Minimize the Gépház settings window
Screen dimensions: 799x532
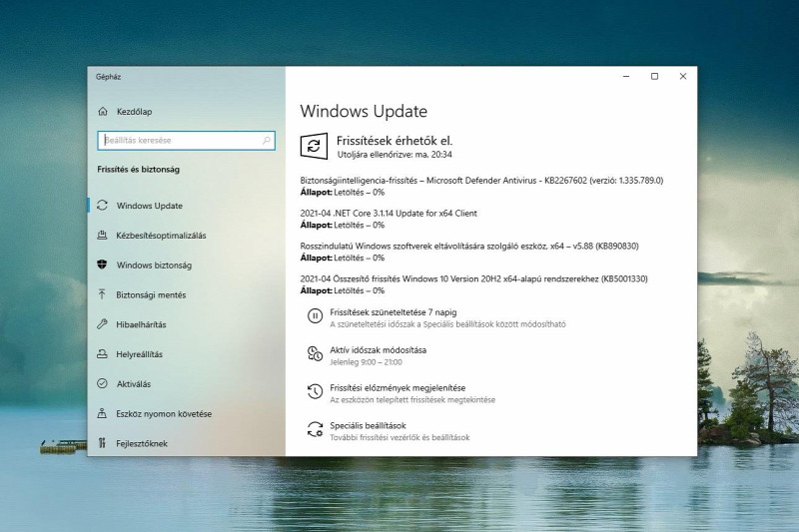pos(626,77)
